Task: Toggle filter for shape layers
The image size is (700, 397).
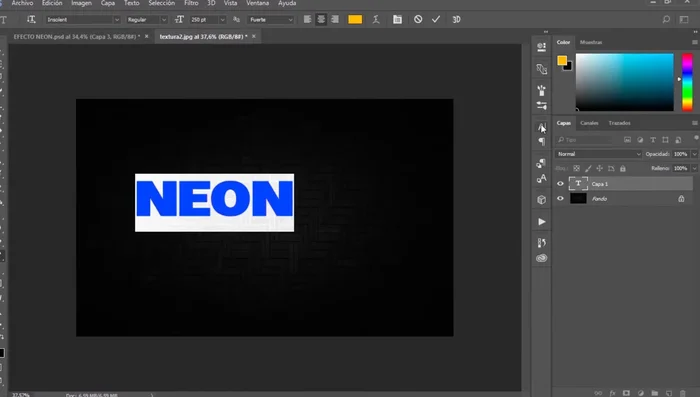Action: [x=665, y=140]
